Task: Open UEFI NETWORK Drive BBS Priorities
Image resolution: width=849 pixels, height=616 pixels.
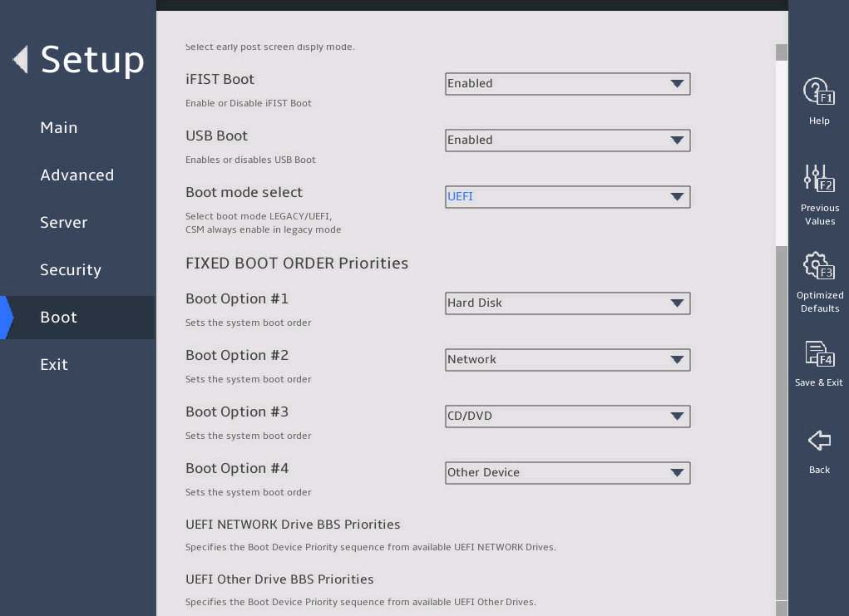Action: coord(293,525)
